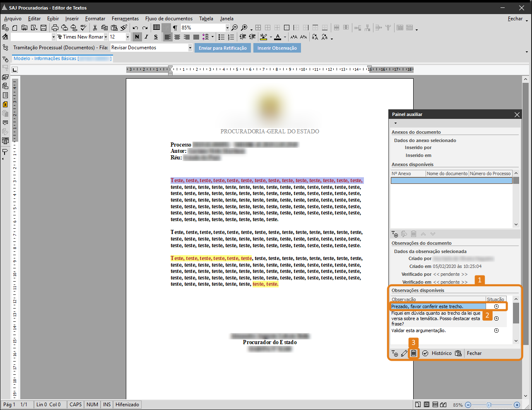Open the Fluxo de documentos menu

(169, 19)
